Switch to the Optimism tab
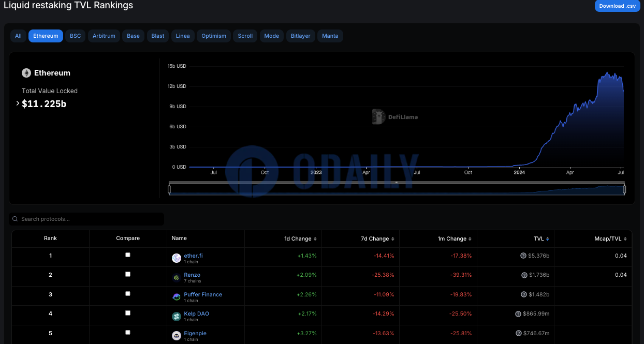Image resolution: width=644 pixels, height=344 pixels. 214,36
